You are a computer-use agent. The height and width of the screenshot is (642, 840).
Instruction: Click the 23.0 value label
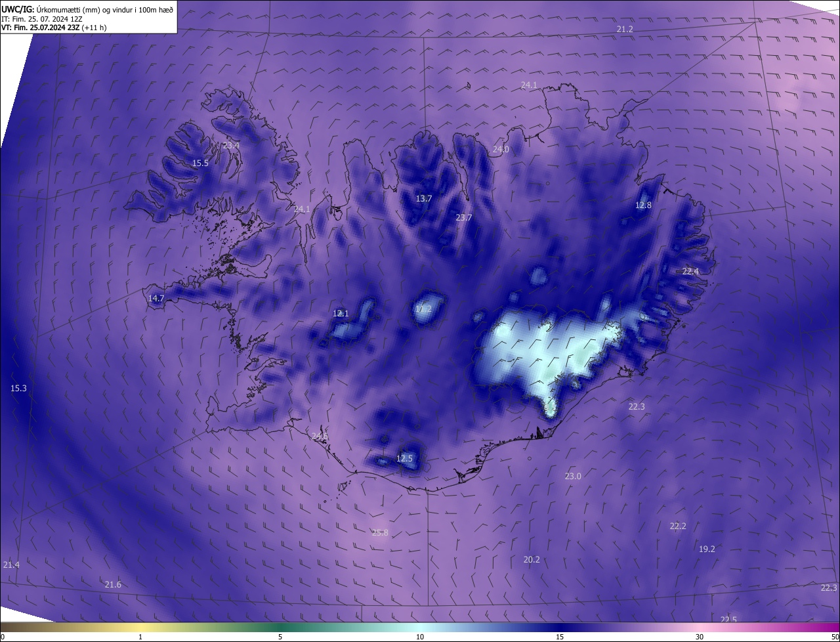(573, 477)
